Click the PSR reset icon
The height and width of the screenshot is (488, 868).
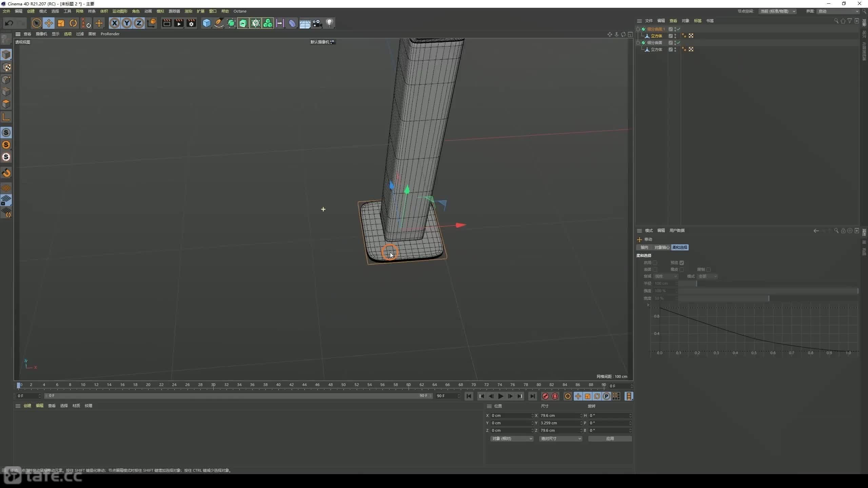coord(86,23)
